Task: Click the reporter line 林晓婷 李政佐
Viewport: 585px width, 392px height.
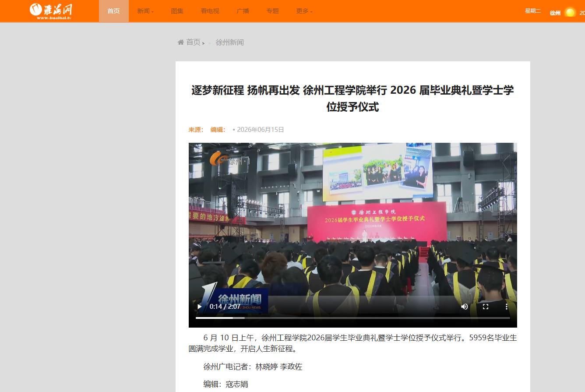Action: [x=253, y=367]
